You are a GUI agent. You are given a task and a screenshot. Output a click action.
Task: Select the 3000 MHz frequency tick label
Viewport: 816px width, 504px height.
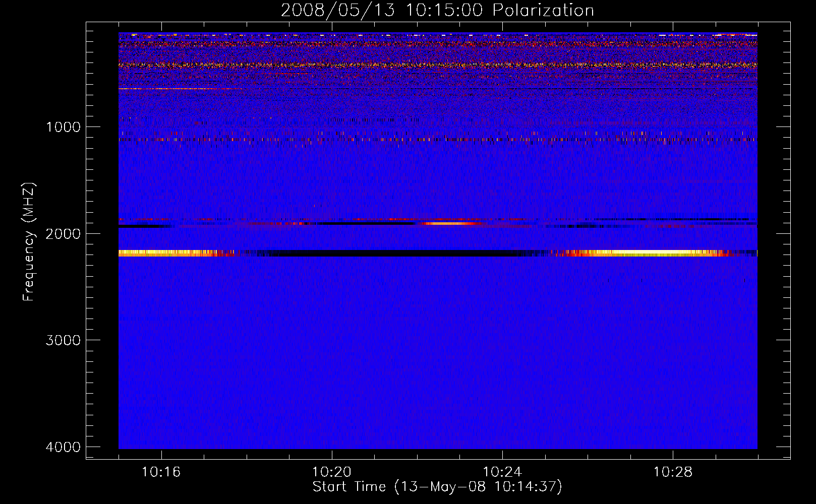[63, 340]
